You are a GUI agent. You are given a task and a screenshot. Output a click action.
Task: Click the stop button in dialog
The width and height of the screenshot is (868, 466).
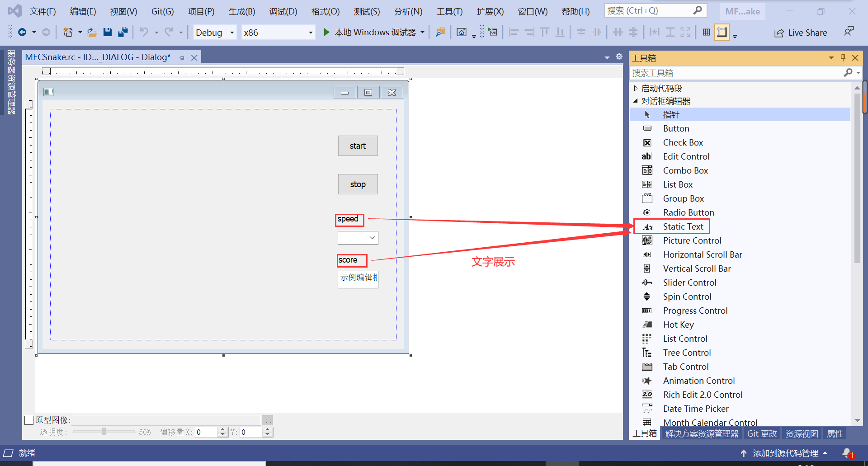(x=358, y=184)
